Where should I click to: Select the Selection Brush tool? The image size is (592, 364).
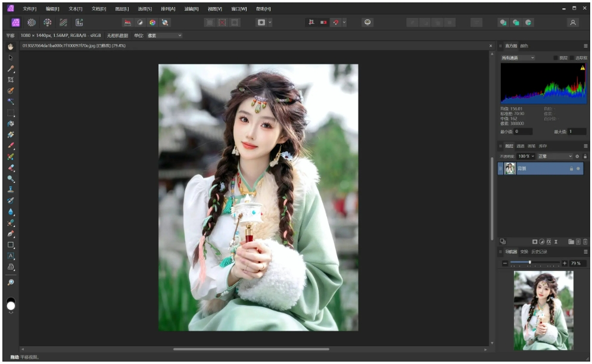[x=11, y=91]
